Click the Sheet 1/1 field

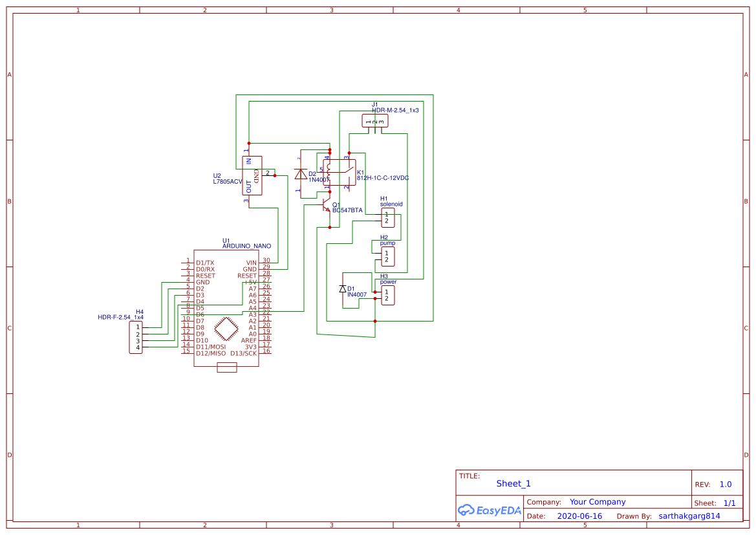coord(729,503)
